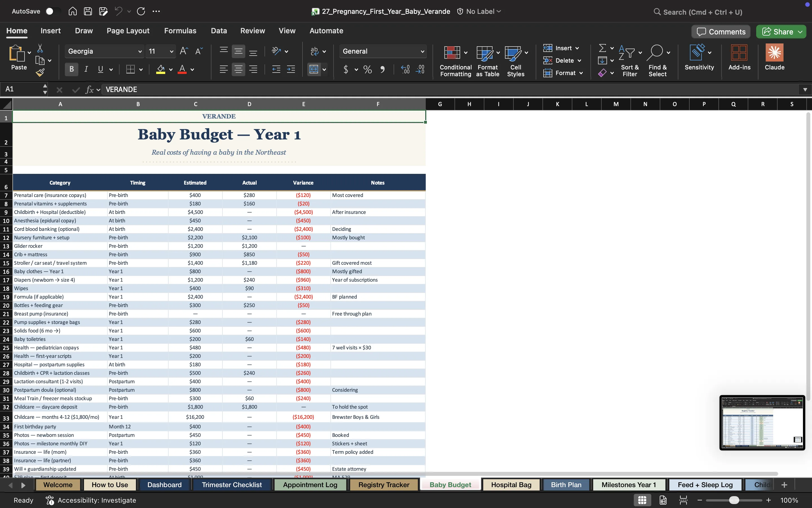Click the Decrease Indent icon

tap(276, 69)
